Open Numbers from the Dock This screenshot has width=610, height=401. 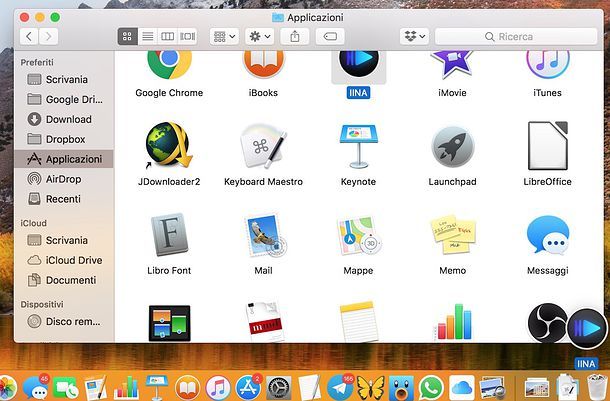coord(126,388)
